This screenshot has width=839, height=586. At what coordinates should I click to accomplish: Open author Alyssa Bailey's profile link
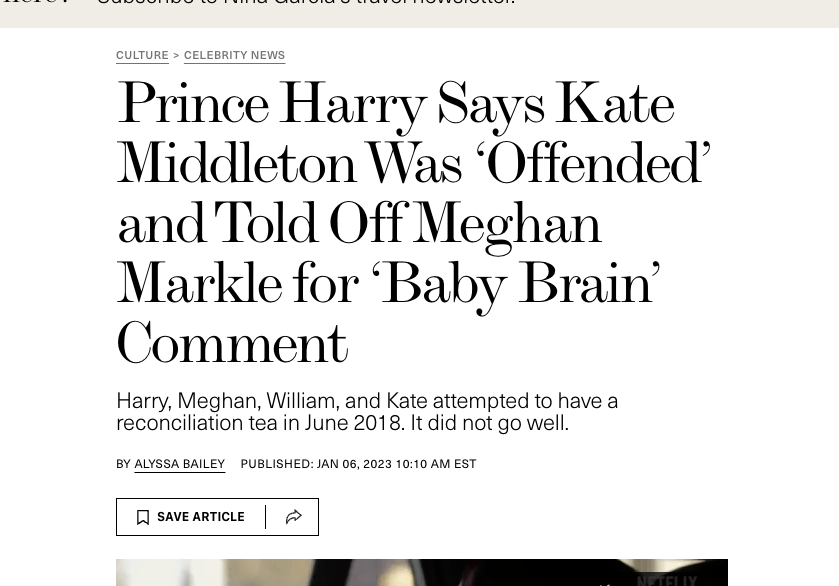tap(179, 464)
